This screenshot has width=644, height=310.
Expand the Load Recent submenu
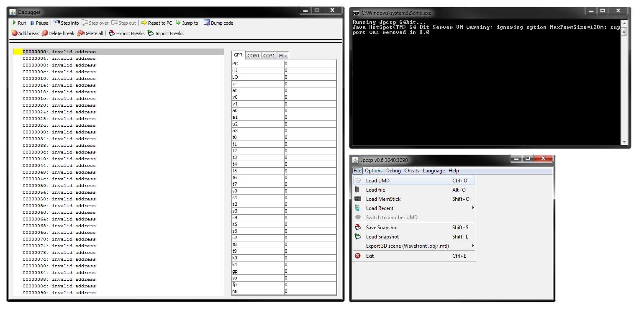pos(414,208)
